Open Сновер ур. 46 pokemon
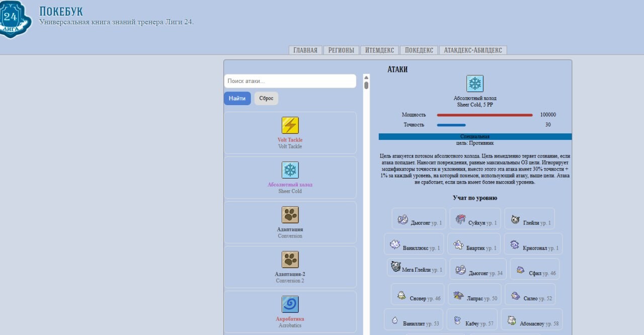This screenshot has width=644, height=335. tap(418, 294)
